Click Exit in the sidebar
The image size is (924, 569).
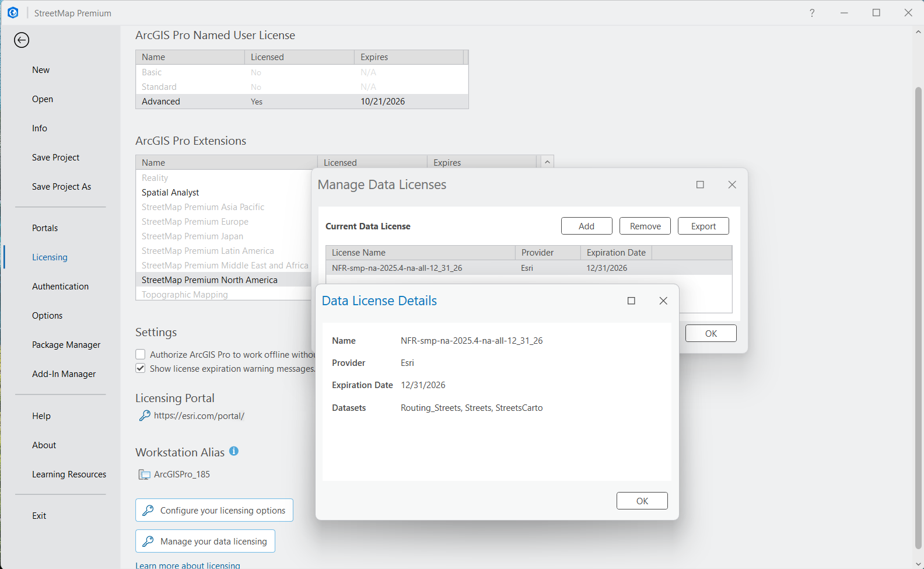tap(39, 516)
